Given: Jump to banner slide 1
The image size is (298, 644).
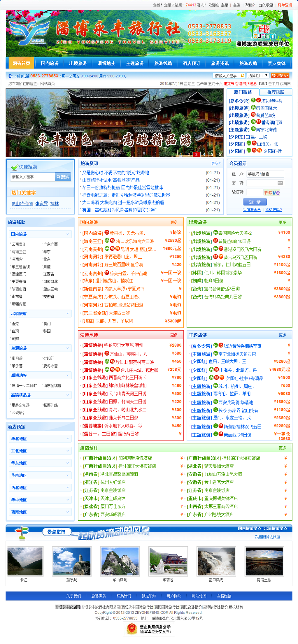Looking at the screenshot, I should 181,154.
